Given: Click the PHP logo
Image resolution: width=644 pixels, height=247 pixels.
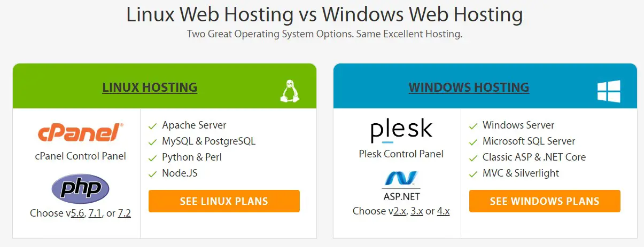Looking at the screenshot, I should [x=81, y=189].
